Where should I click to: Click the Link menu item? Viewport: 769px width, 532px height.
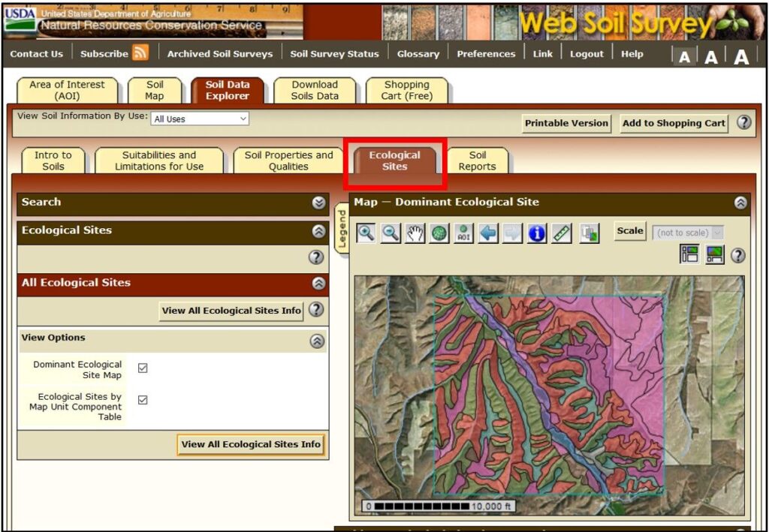coord(542,54)
